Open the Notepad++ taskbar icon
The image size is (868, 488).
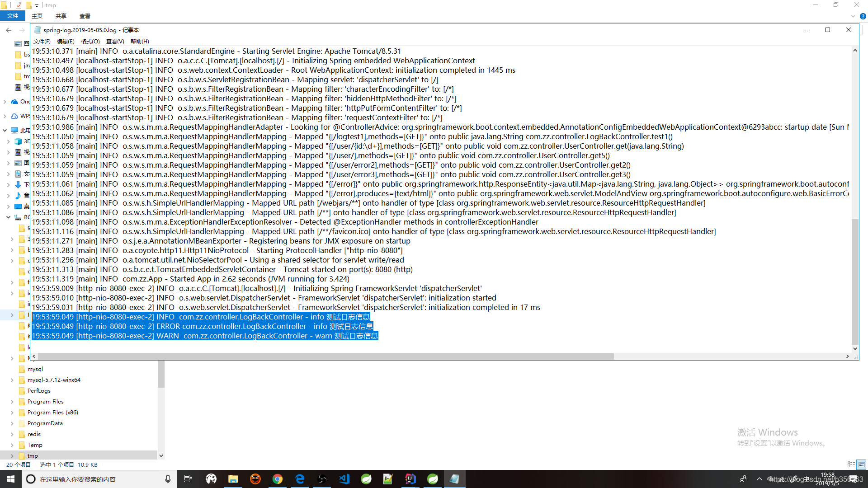388,479
